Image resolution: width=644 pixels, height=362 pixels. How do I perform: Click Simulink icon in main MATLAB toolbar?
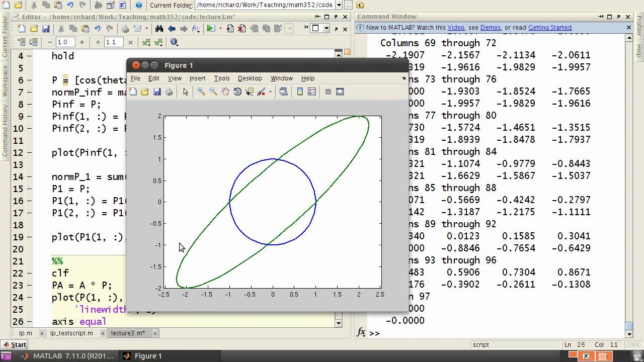pyautogui.click(x=98, y=5)
